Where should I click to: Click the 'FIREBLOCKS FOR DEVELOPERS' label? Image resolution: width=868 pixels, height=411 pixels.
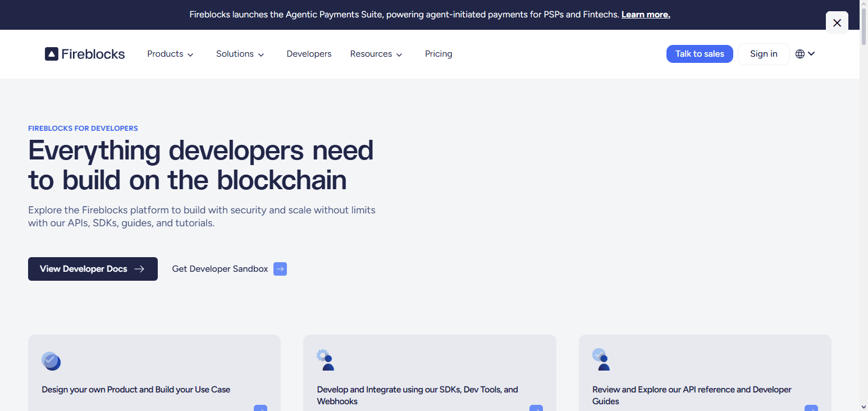83,129
